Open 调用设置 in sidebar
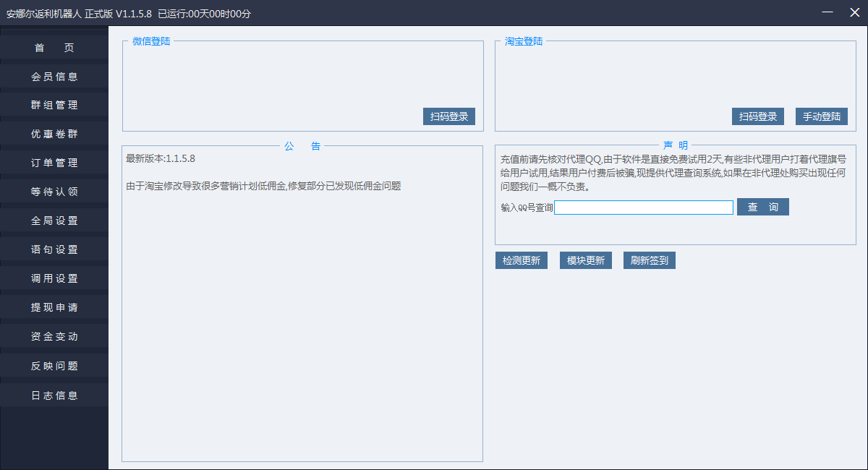 click(x=54, y=279)
